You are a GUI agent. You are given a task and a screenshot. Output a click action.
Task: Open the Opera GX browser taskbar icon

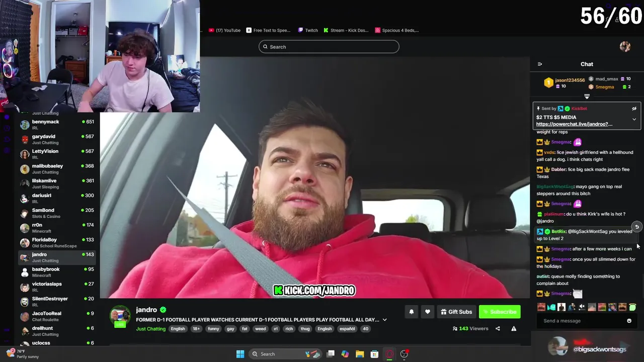(x=389, y=354)
